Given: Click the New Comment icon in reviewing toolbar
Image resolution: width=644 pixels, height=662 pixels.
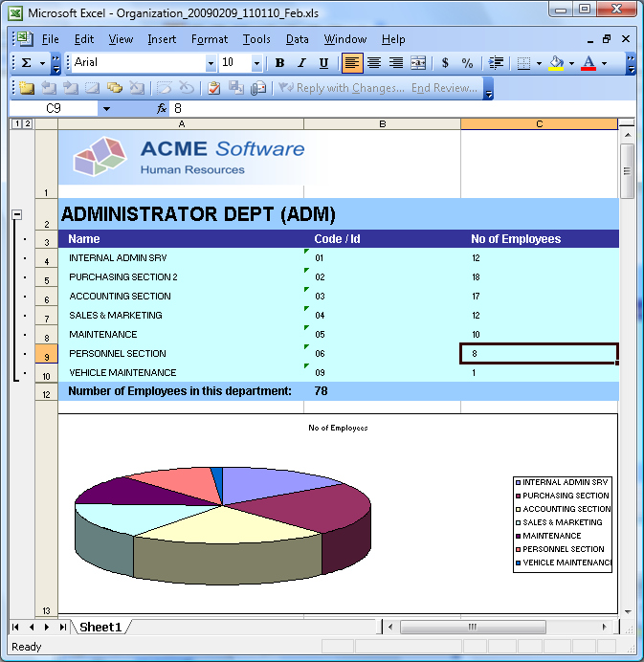Looking at the screenshot, I should pos(26,88).
